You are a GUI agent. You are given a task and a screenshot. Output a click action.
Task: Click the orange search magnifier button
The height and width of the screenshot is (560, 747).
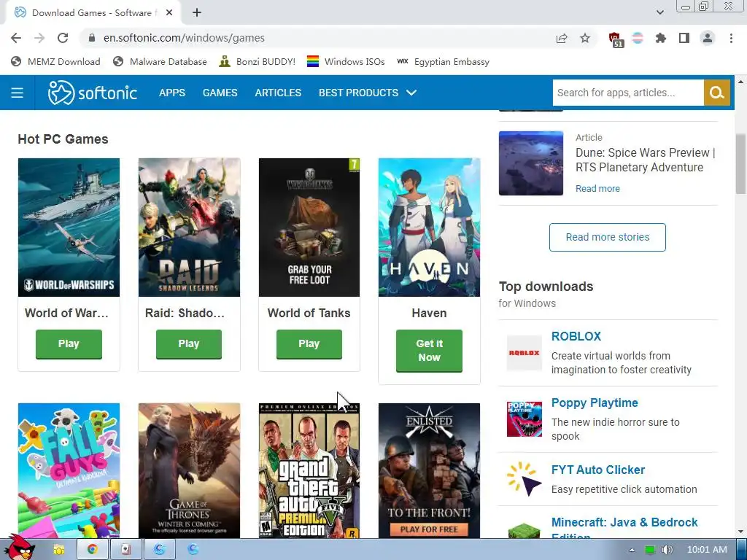pos(716,93)
